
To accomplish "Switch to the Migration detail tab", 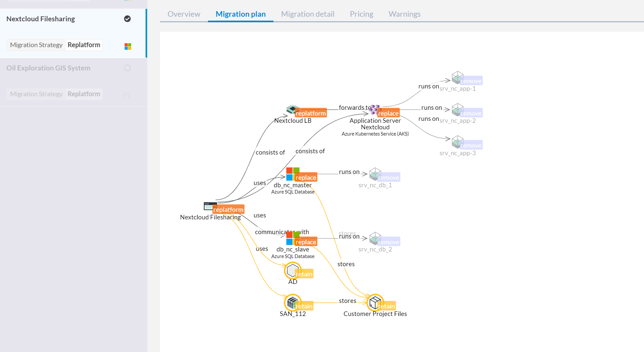I will (x=308, y=14).
